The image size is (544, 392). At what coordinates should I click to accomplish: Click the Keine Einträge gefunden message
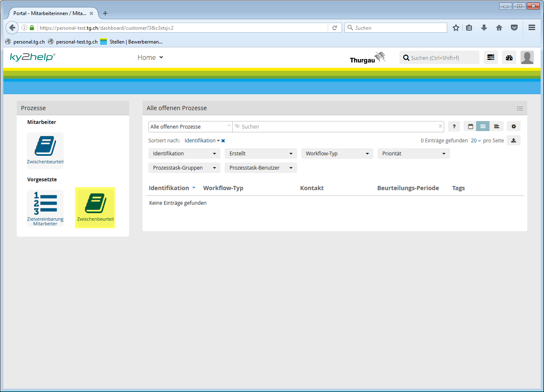click(x=178, y=203)
